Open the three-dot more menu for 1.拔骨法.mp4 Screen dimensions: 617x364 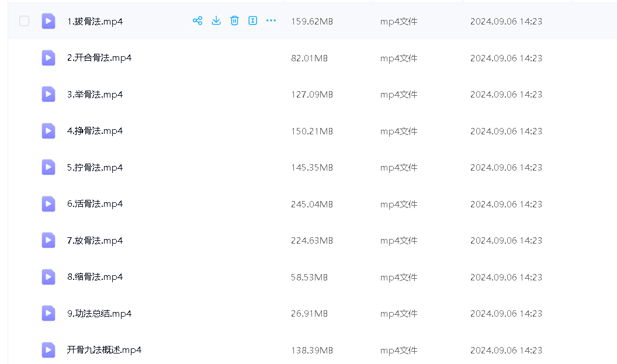click(271, 21)
